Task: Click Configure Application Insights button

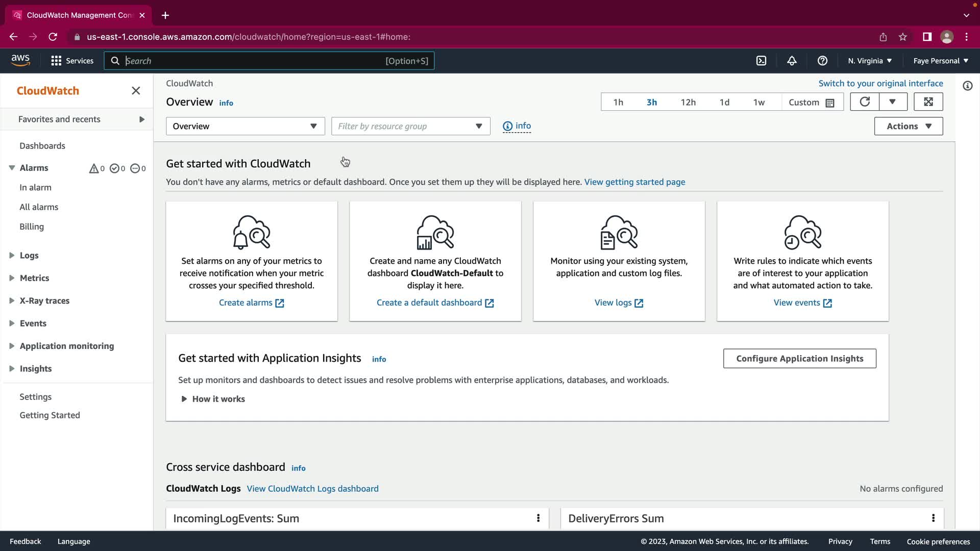Action: click(x=799, y=359)
